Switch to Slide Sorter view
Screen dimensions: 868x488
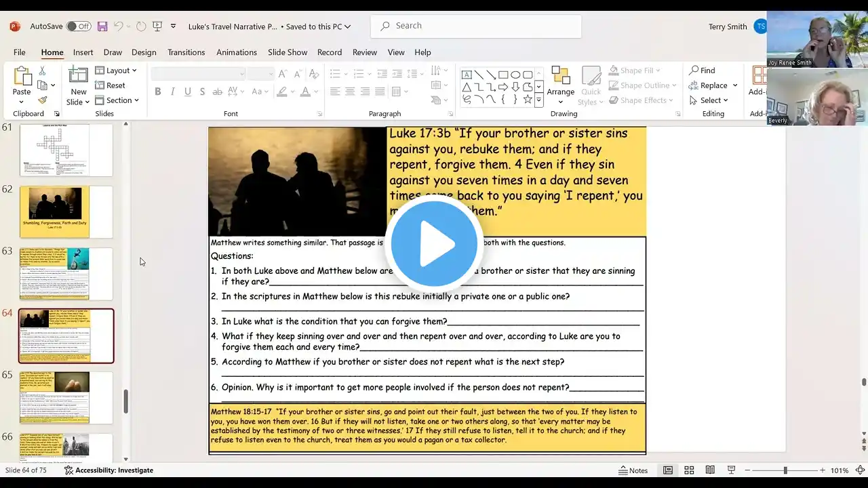point(689,470)
